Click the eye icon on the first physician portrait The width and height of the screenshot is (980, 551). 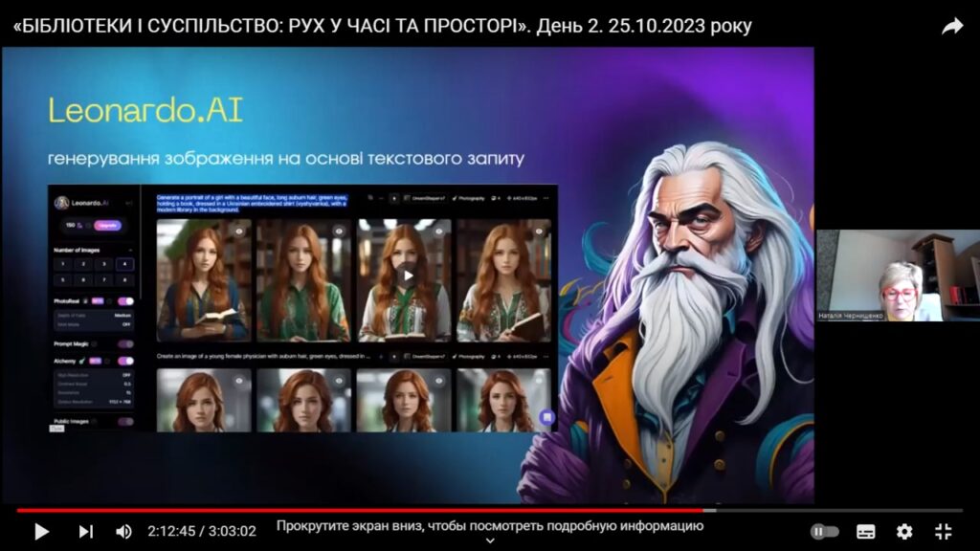(239, 381)
